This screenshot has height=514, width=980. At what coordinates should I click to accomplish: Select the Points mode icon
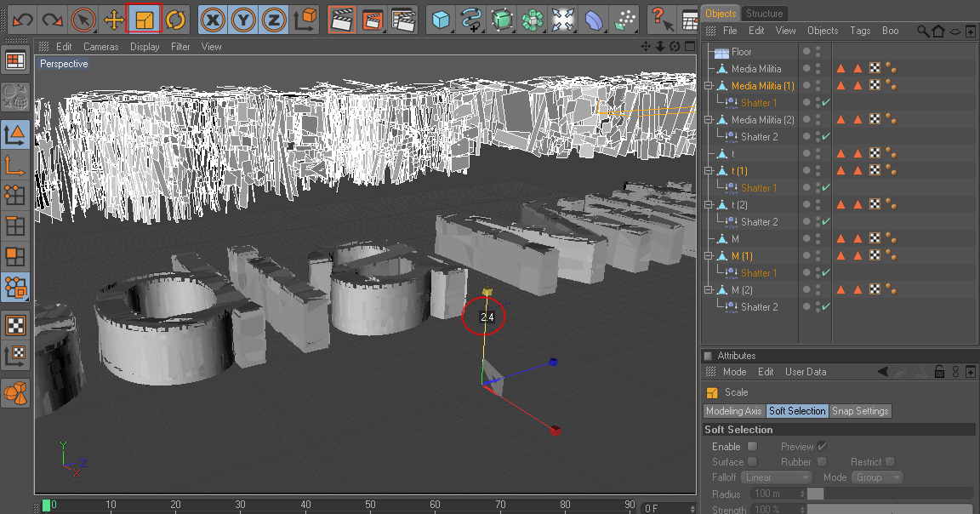[15, 196]
